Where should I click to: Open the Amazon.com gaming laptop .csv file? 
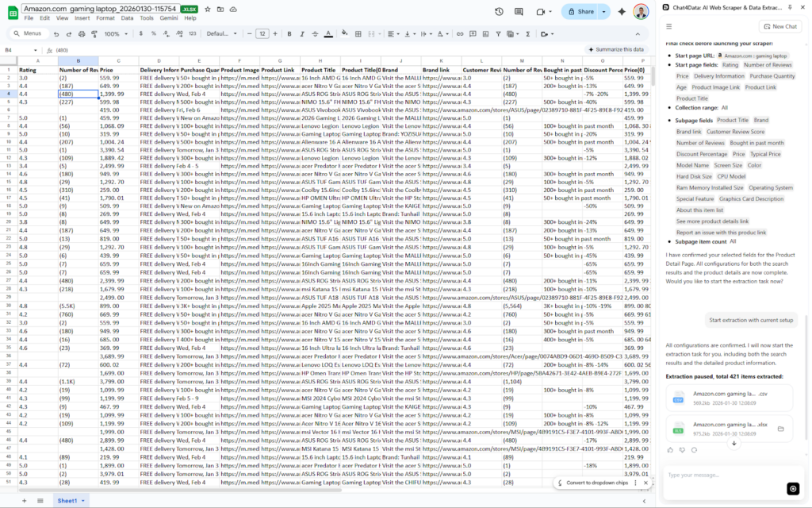pos(728,398)
